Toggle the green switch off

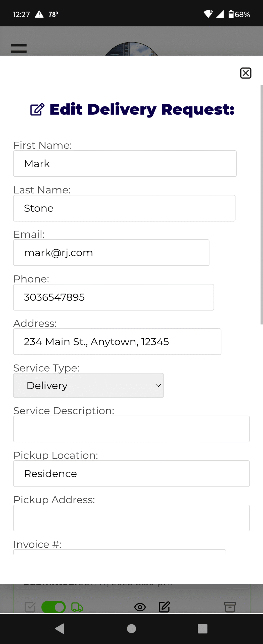coord(54,607)
